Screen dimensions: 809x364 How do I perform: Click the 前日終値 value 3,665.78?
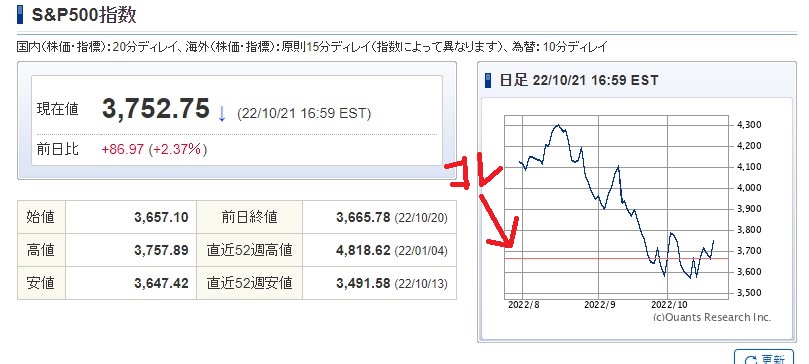click(363, 217)
